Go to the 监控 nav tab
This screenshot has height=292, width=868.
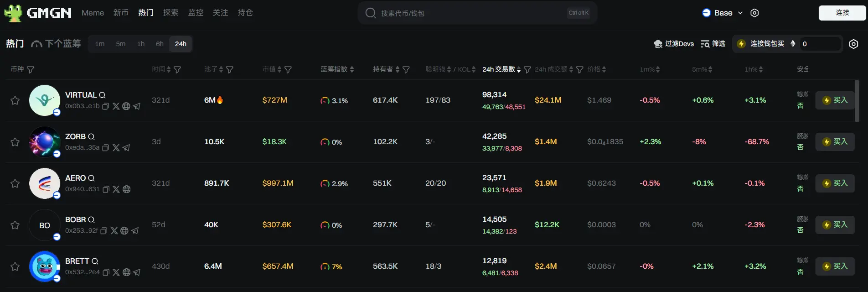pos(196,13)
